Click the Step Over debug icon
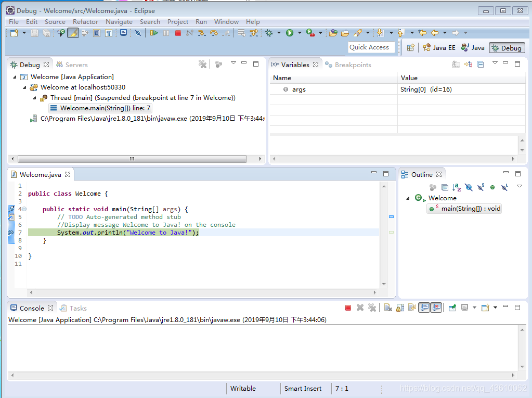The image size is (532, 398). click(x=214, y=33)
